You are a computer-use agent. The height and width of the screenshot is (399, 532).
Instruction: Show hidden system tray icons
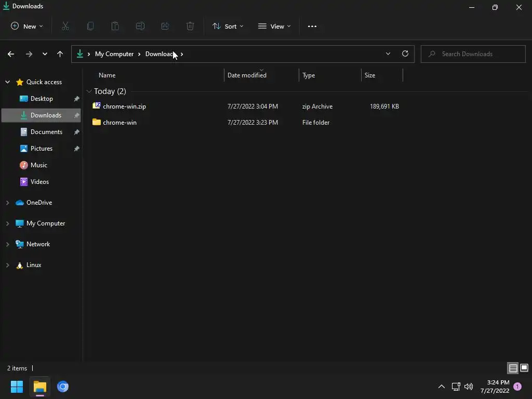click(442, 387)
